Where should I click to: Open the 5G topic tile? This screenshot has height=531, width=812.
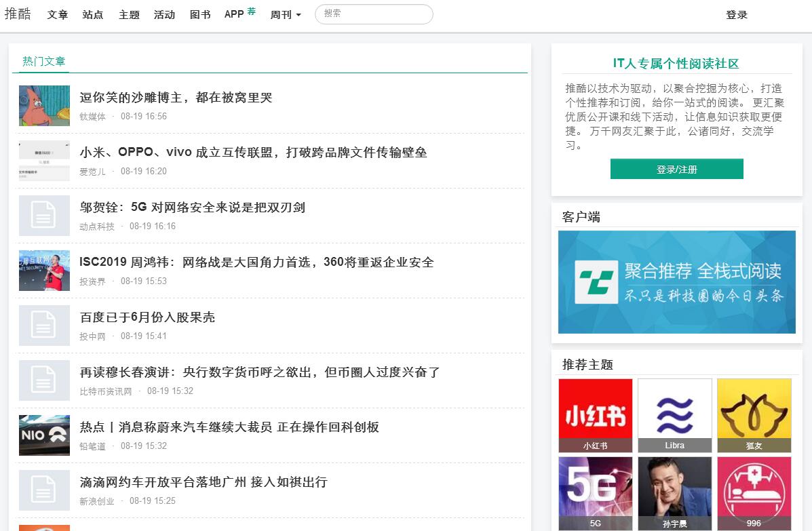tap(595, 493)
